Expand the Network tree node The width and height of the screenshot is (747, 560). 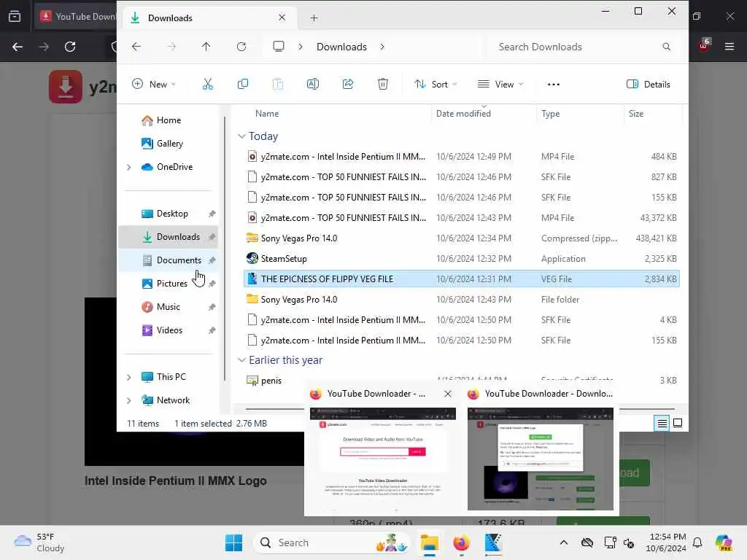[128, 400]
